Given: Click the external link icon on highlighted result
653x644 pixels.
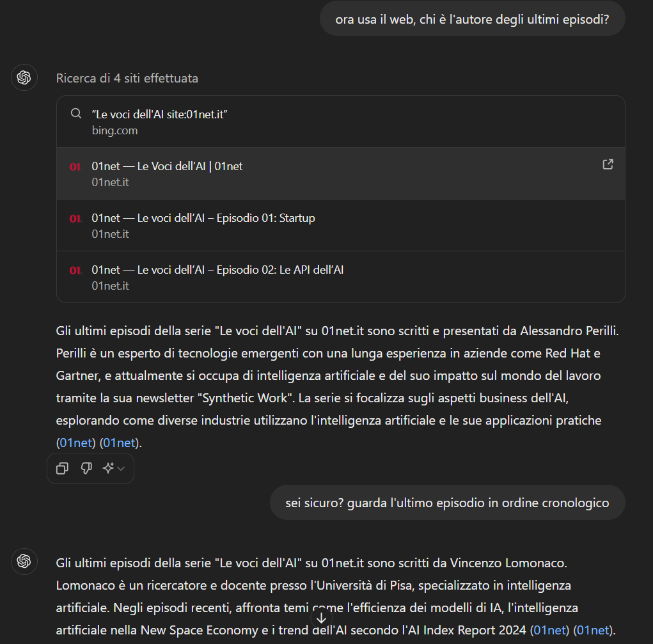Looking at the screenshot, I should pyautogui.click(x=608, y=164).
